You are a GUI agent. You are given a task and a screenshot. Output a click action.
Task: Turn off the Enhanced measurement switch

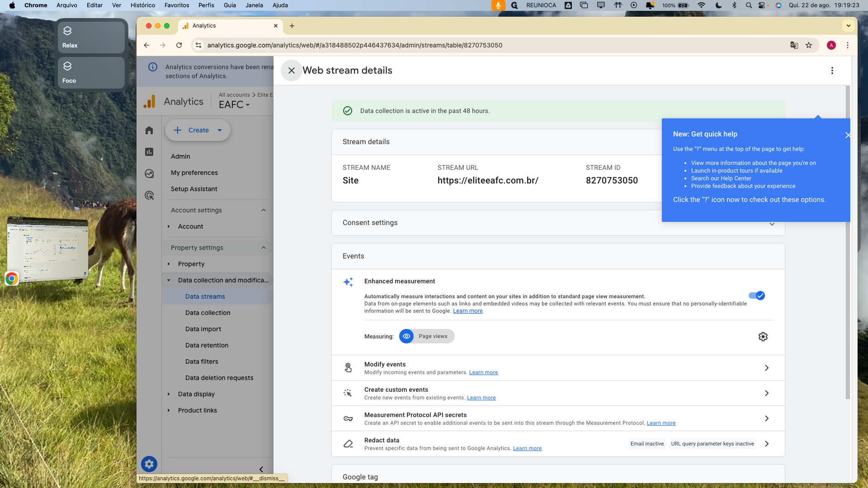(x=757, y=296)
